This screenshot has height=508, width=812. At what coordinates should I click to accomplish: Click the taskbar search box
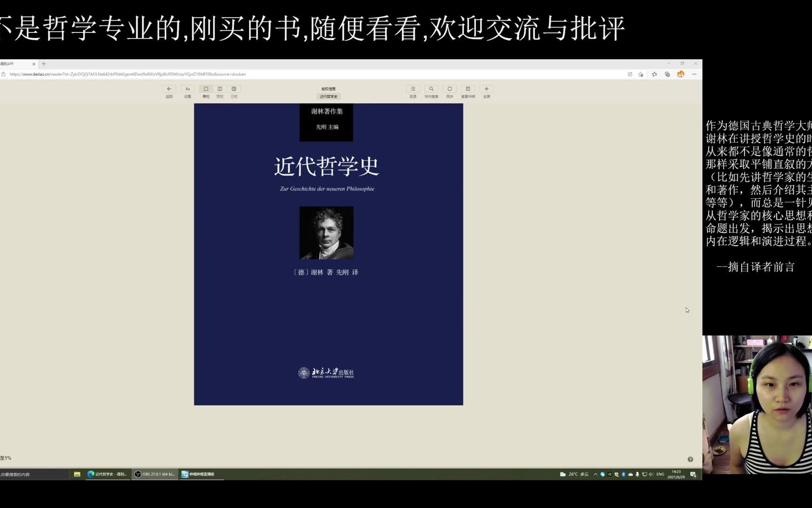pos(34,474)
